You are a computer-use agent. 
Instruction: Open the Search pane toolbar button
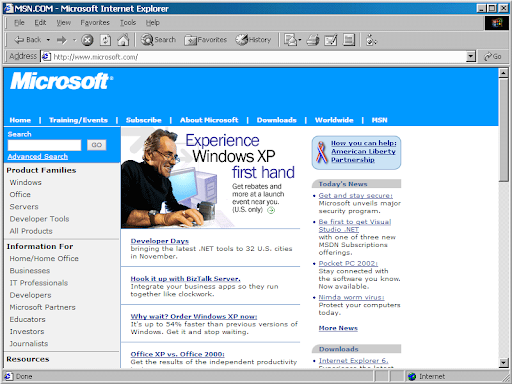coord(158,40)
